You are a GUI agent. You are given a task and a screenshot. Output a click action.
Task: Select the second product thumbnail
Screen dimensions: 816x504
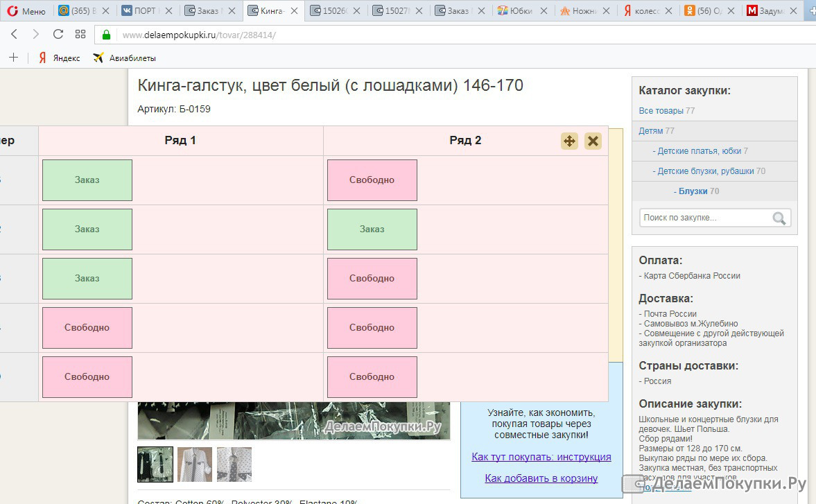(x=195, y=464)
